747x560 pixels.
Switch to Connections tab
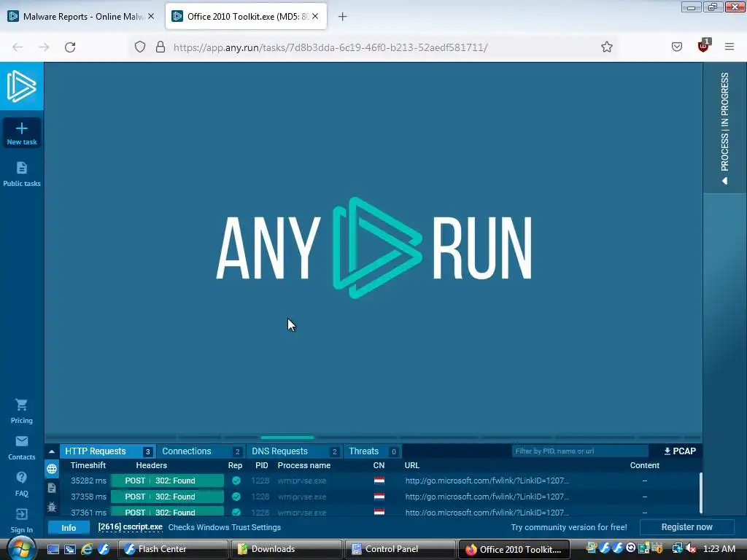tap(201, 451)
